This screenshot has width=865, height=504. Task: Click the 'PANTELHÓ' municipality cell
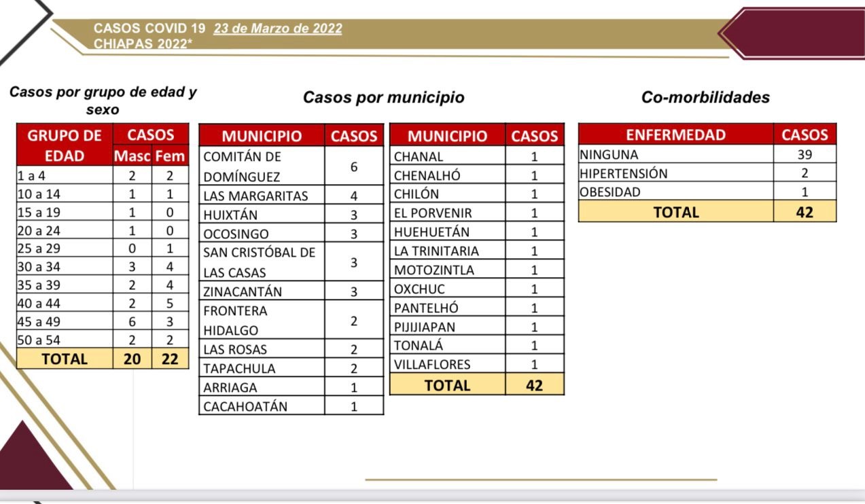[448, 308]
